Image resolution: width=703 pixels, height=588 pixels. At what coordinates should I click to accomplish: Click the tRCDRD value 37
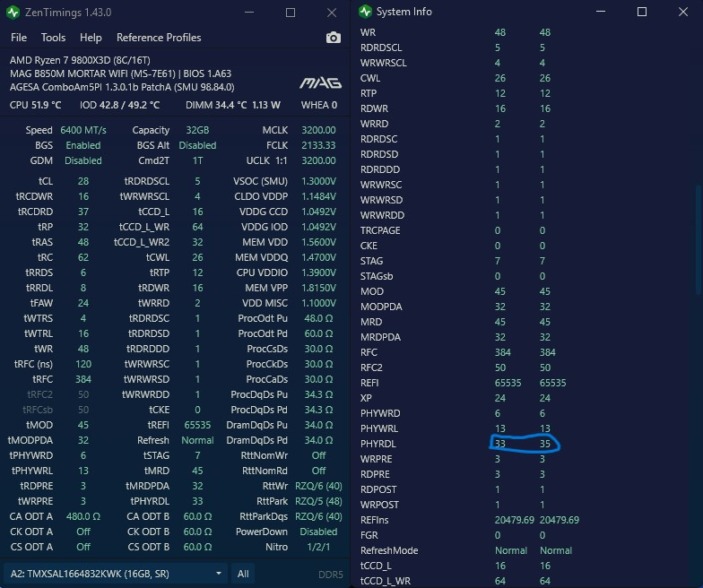tap(83, 212)
